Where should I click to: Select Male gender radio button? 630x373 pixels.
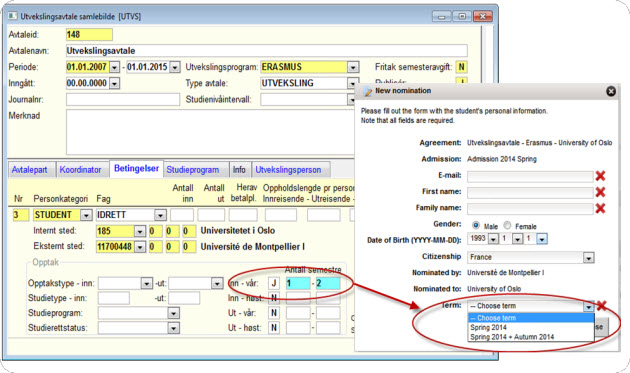click(476, 225)
